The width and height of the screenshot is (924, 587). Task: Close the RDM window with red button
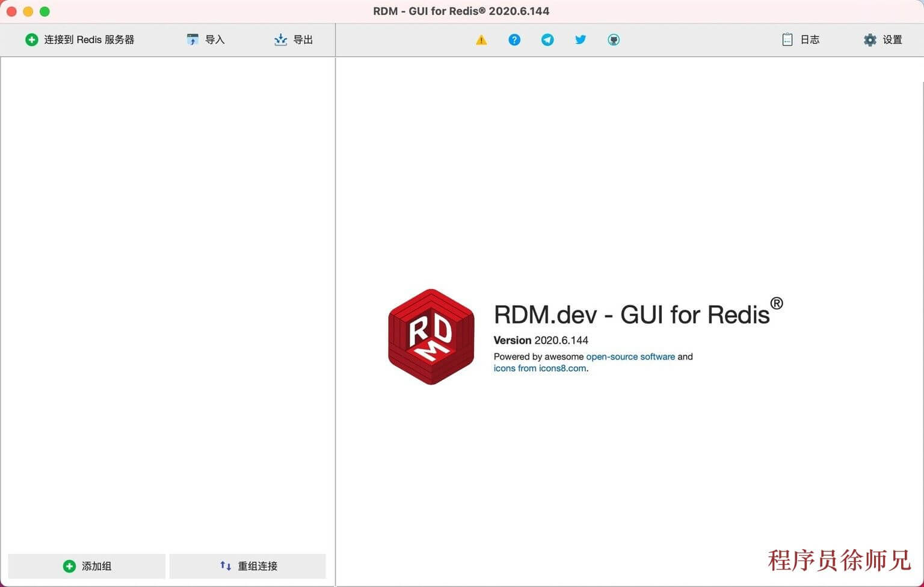click(x=11, y=11)
